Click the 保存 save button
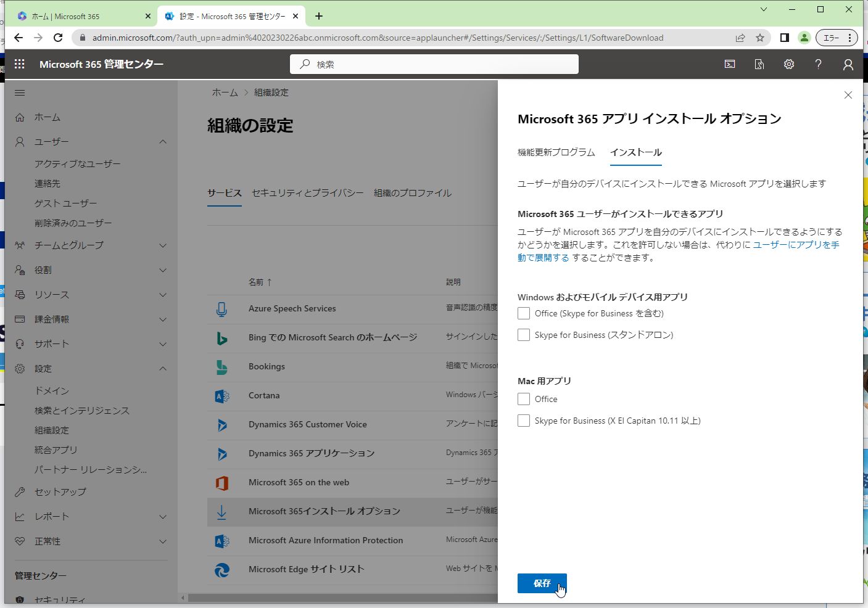Screen dimensions: 868x608 pyautogui.click(x=542, y=583)
